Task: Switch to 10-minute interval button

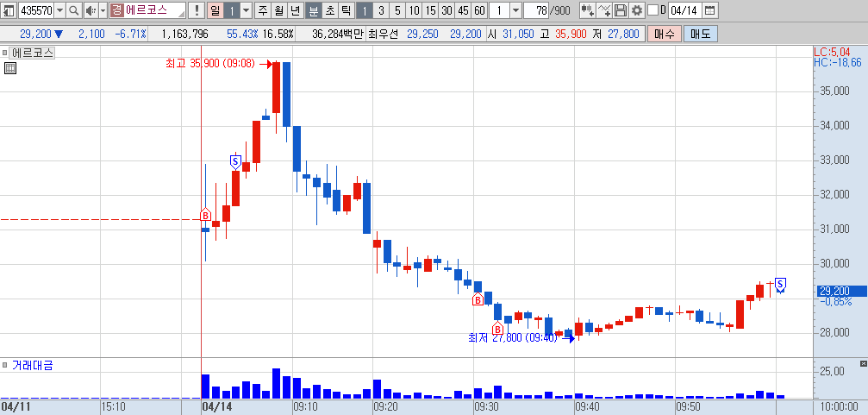Action: tap(414, 10)
